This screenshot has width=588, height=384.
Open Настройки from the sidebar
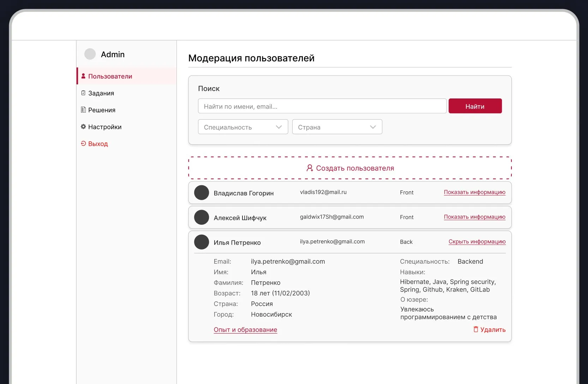[x=127, y=127]
